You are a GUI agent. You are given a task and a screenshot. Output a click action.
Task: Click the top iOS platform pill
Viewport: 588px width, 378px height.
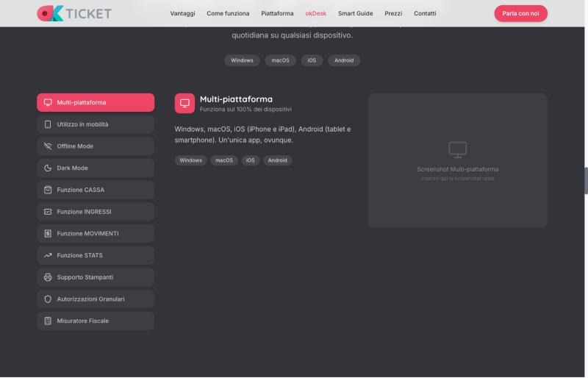pos(312,60)
